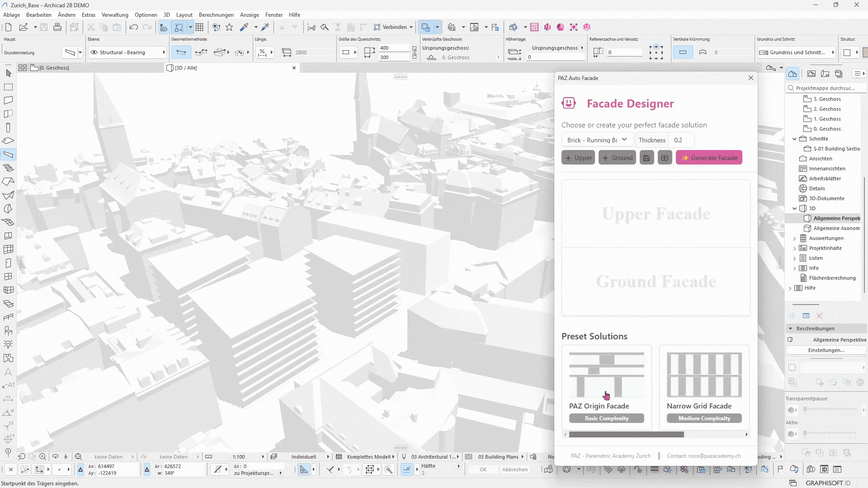
Task: Open the Grundriss und Schnitt dropdown
Action: (797, 52)
